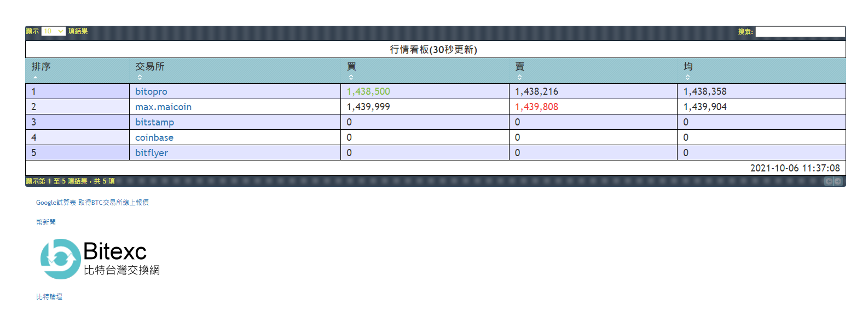868x327 pixels.
Task: Open the results-per-page dropdown showing 10
Action: point(54,31)
